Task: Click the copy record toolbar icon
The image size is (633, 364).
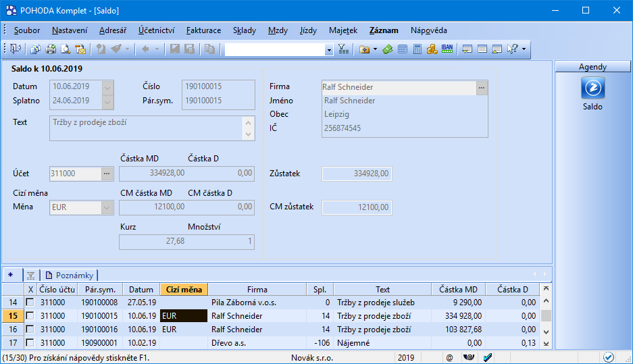Action: [36, 49]
